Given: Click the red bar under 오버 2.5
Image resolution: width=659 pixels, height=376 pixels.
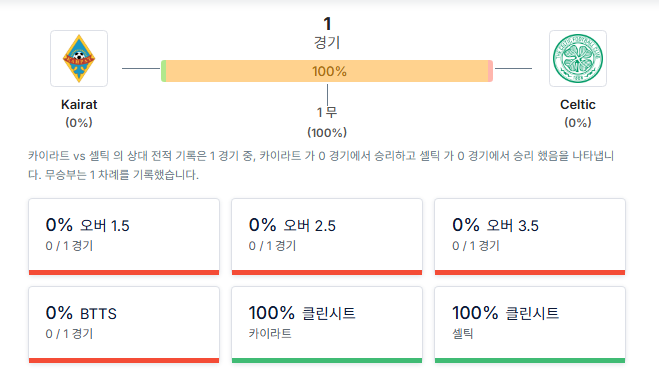Looking at the screenshot, I should [327, 273].
